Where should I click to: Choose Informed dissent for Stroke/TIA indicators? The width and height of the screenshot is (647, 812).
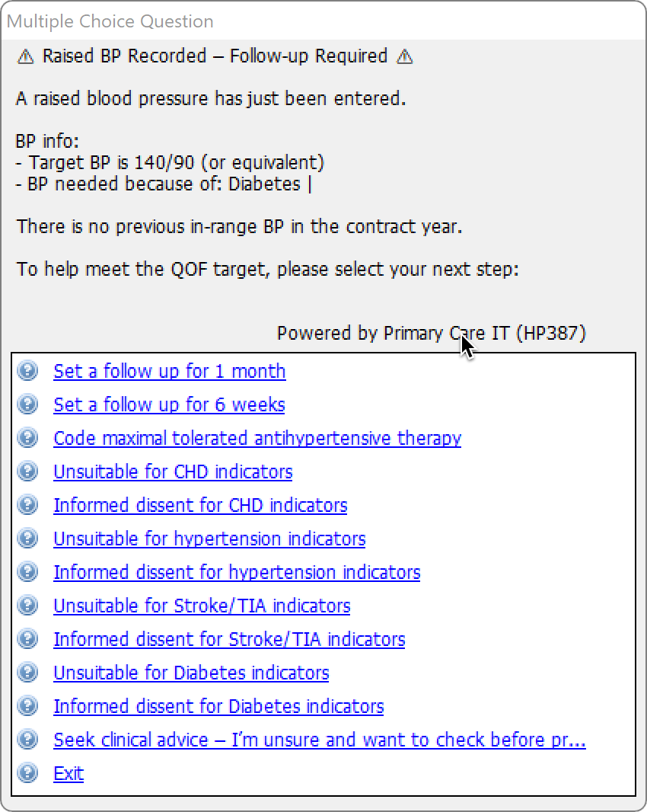pyautogui.click(x=229, y=640)
